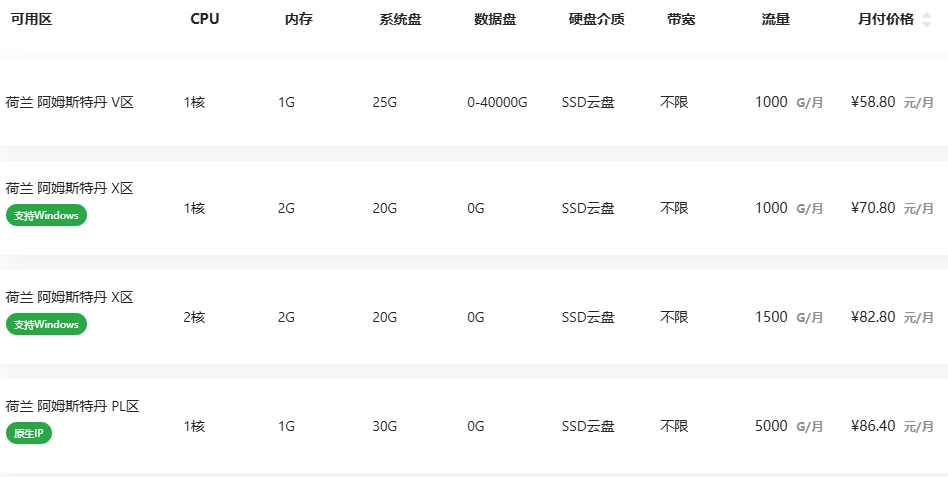Select the 内存 column header

click(299, 19)
